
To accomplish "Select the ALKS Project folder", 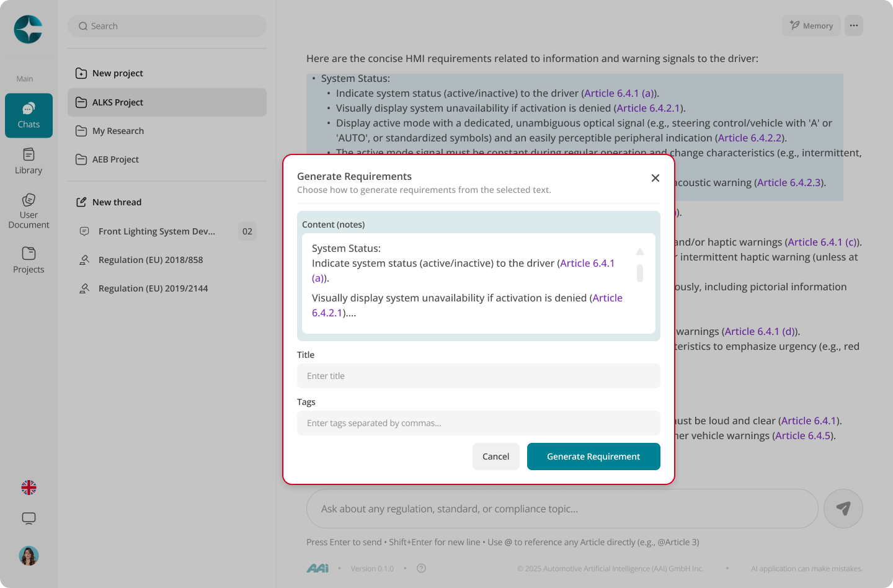I will coord(167,102).
